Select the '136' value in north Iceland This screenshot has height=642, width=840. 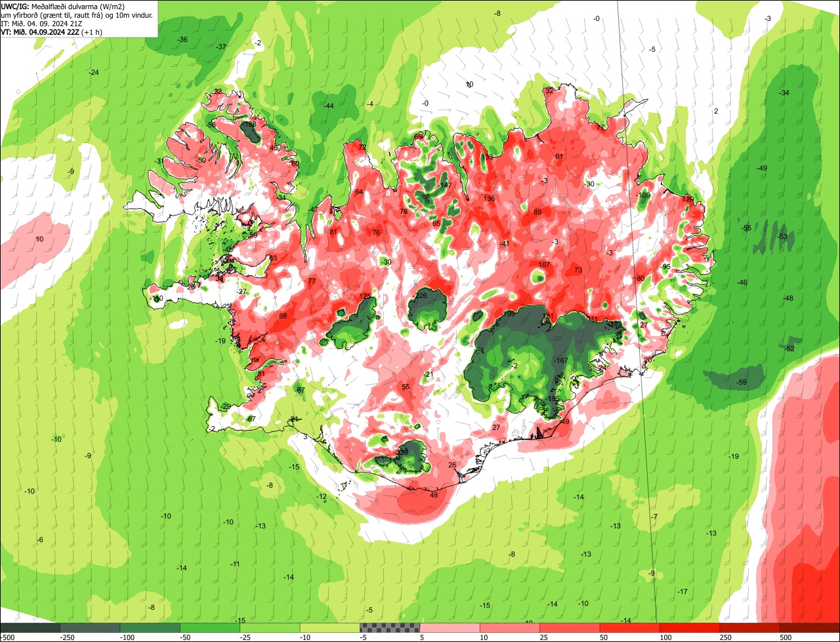[x=489, y=198]
